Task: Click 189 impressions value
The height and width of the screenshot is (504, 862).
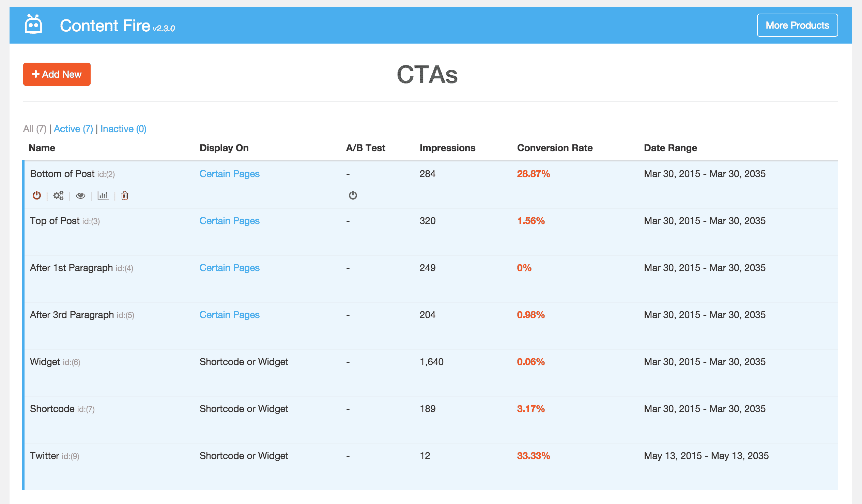Action: 428,409
